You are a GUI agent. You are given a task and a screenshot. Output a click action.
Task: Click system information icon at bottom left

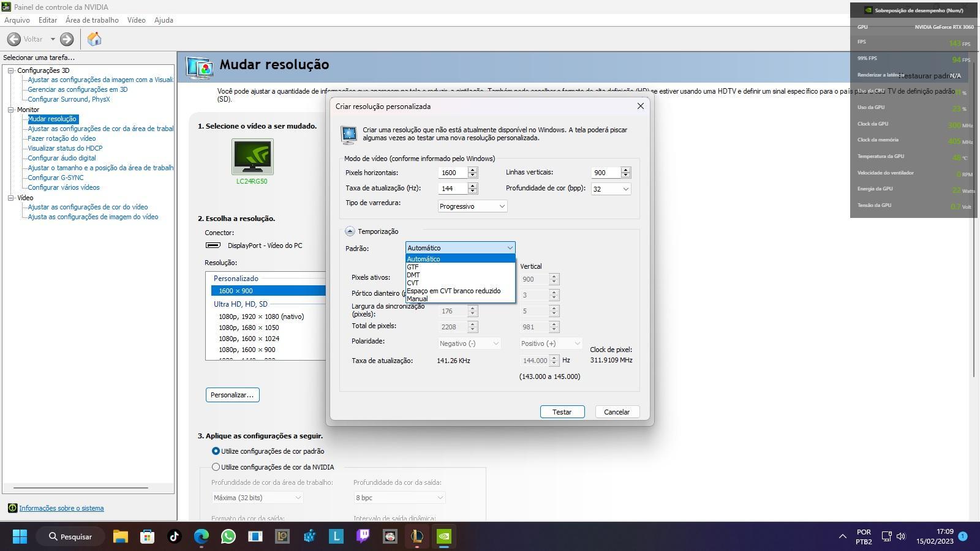pos(12,508)
